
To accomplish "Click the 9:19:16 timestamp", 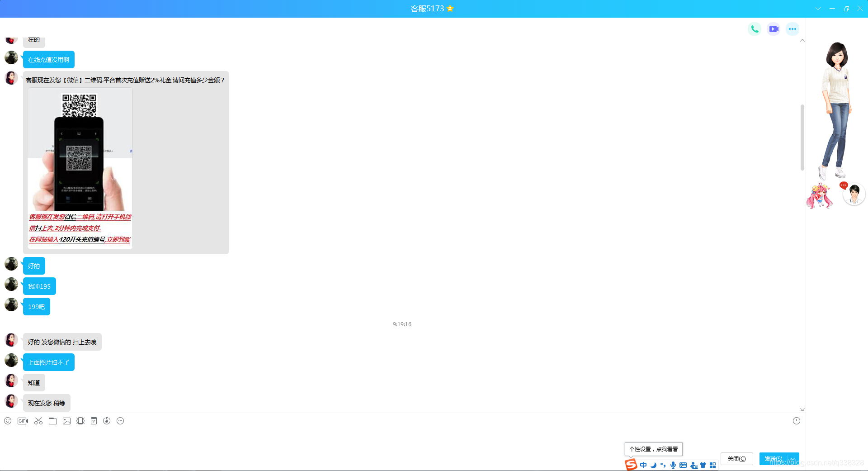I will pyautogui.click(x=402, y=324).
